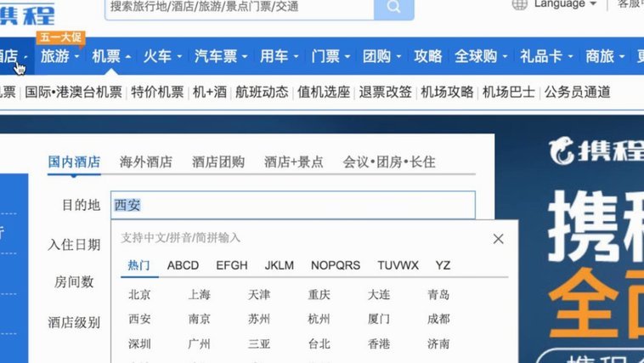
Task: Select the TUVWX city tab
Action: point(398,265)
